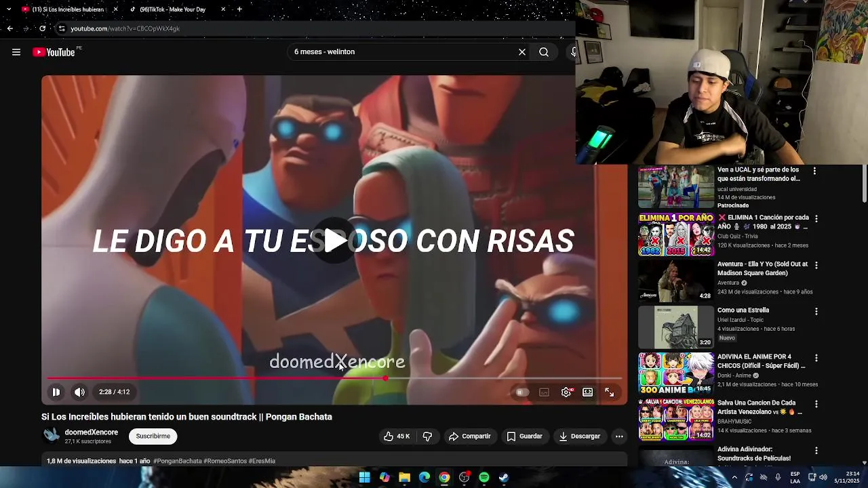Open doomedXencore channel avatar
Screen dimensions: 868x488
52,436
